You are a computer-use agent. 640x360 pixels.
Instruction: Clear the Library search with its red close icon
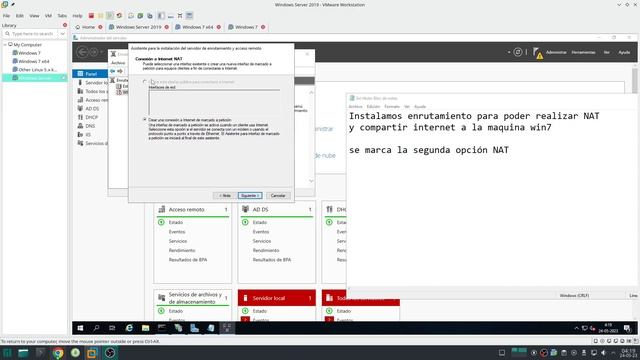pyautogui.click(x=65, y=25)
